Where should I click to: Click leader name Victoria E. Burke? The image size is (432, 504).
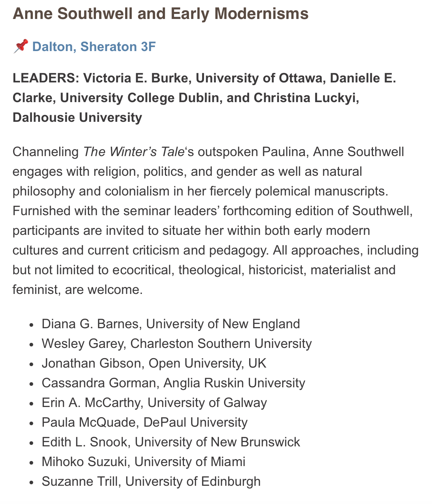139,78
